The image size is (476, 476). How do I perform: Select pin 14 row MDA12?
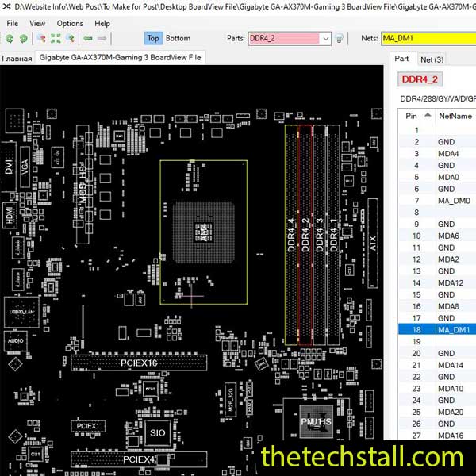tap(437, 283)
